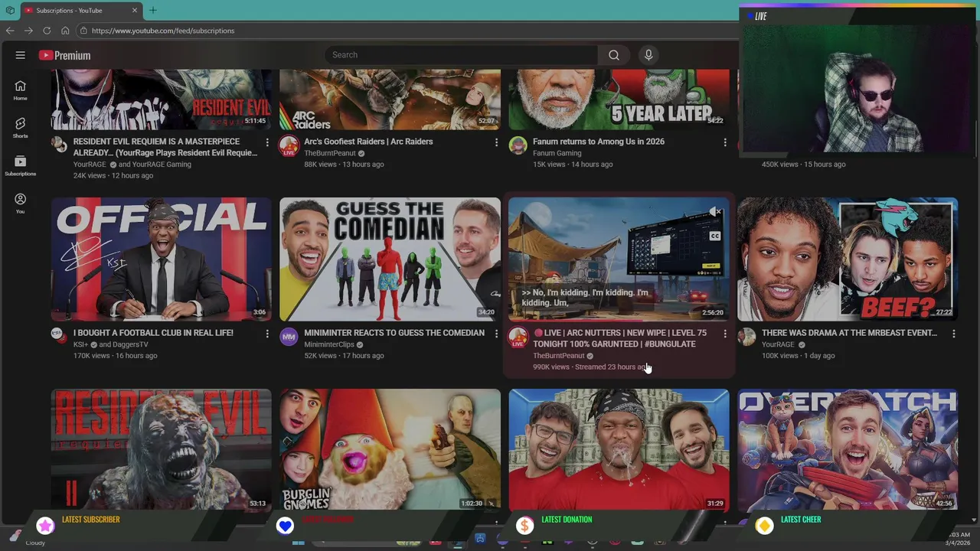Open Arc's Goofiest Raiders video title
Viewport: 980px width, 551px height.
[x=368, y=142]
